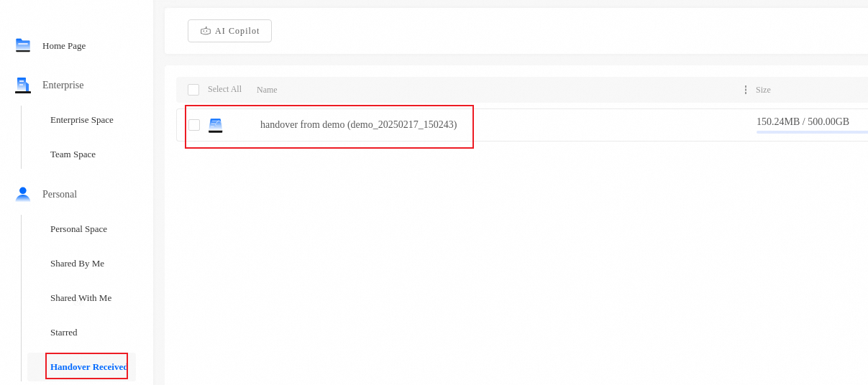Click the Name column header
868x385 pixels.
(x=267, y=90)
